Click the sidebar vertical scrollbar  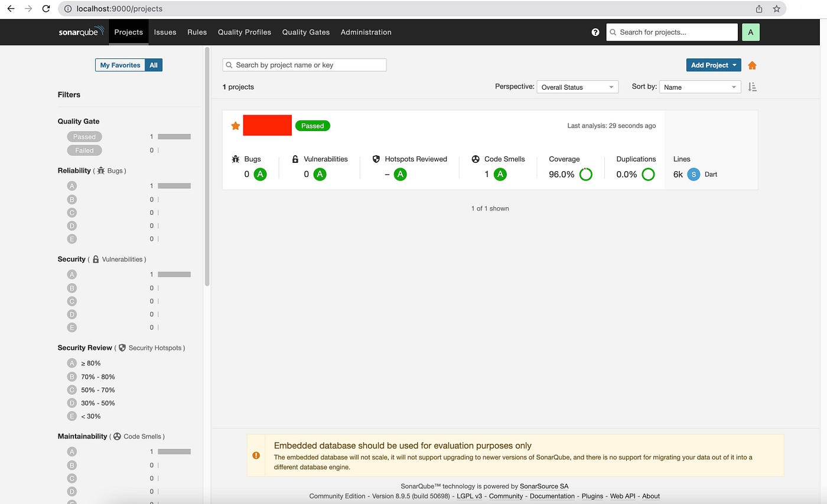207,167
